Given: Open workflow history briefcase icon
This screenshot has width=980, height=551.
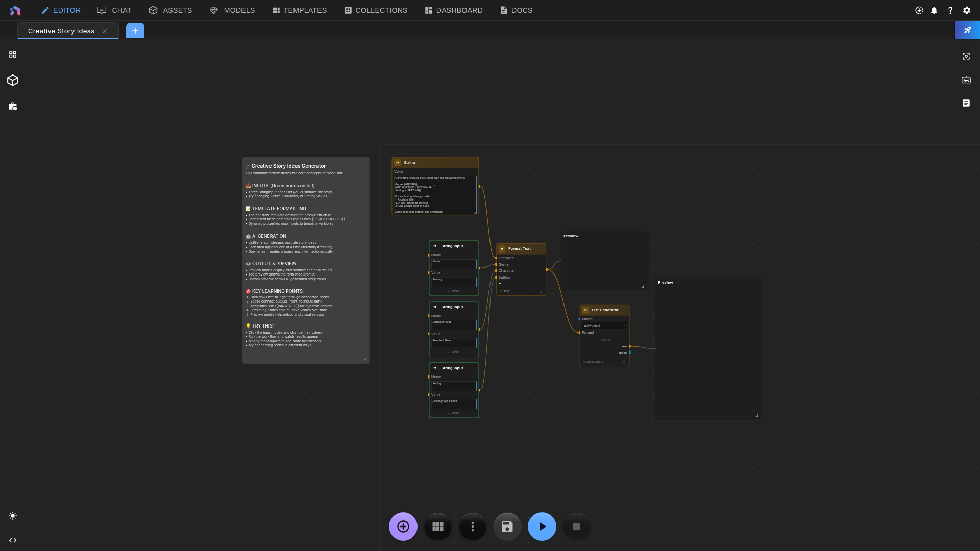Looking at the screenshot, I should point(12,106).
